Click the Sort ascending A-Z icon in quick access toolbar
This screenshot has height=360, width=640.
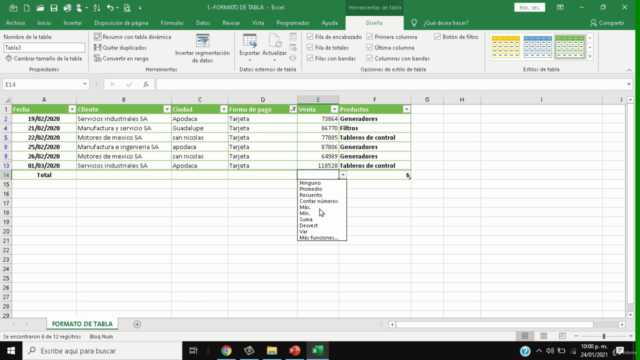tap(97, 8)
